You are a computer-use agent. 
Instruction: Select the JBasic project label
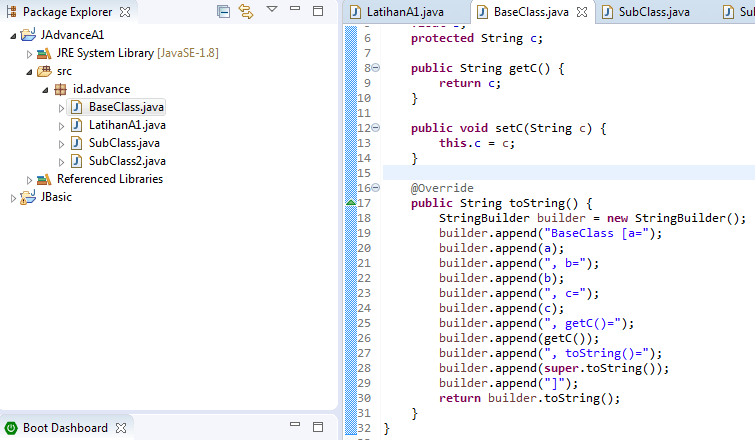[56, 197]
